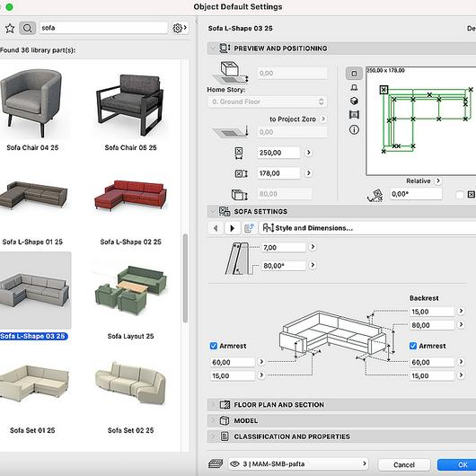Select front view preview icon

pyautogui.click(x=354, y=87)
